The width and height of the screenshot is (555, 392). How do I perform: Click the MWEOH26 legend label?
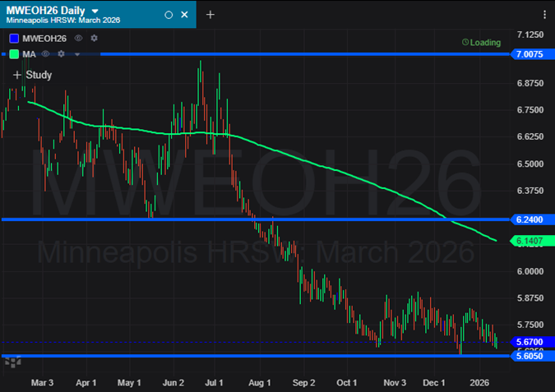(44, 39)
